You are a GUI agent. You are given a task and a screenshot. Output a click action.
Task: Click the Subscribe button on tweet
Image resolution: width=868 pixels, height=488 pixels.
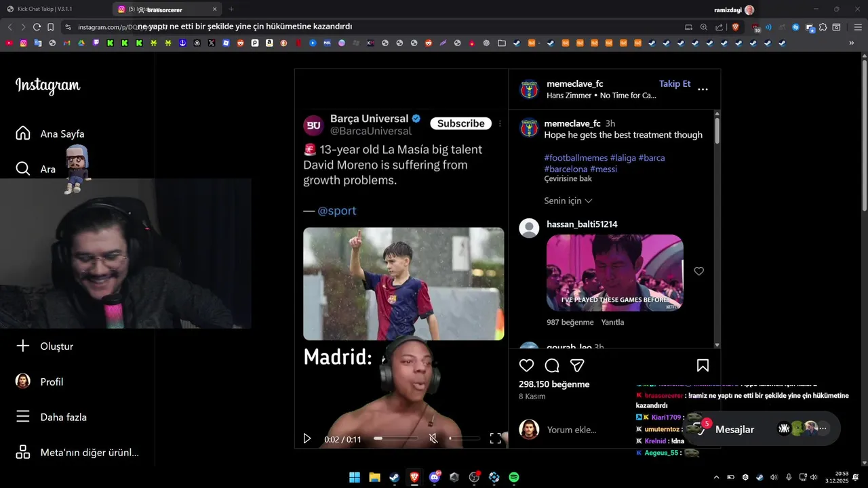460,123
